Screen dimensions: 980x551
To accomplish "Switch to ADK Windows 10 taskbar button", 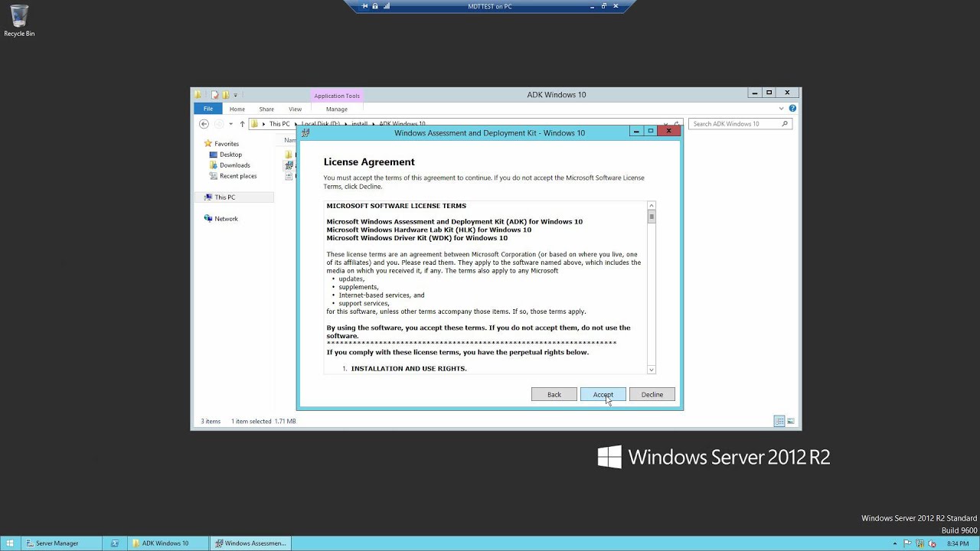I will click(x=168, y=543).
